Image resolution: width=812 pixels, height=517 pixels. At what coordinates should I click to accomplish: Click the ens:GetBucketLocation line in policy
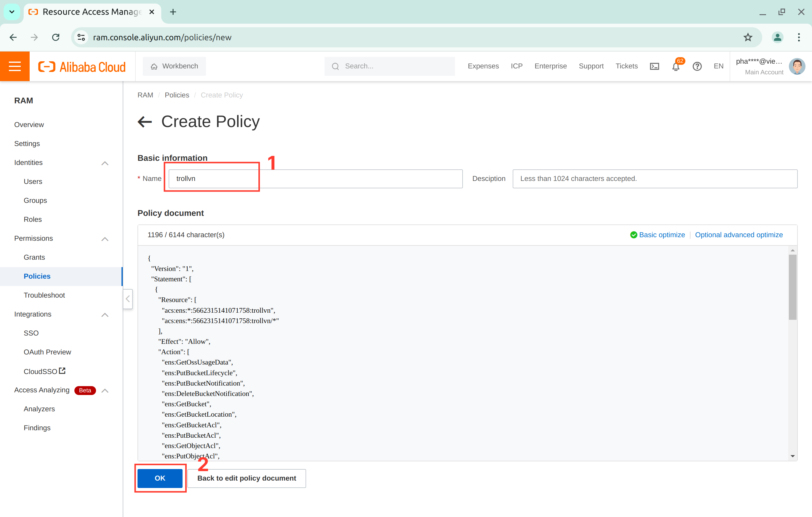coord(199,414)
